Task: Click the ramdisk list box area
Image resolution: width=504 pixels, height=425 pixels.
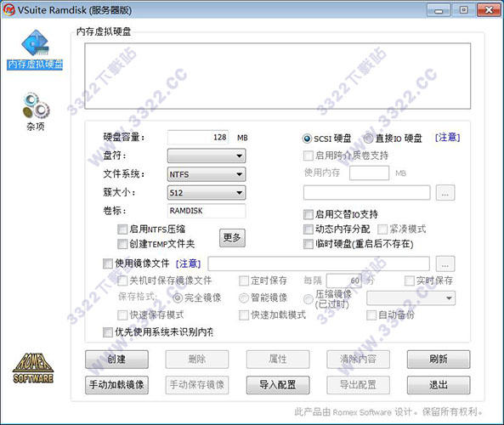Action: coord(277,76)
